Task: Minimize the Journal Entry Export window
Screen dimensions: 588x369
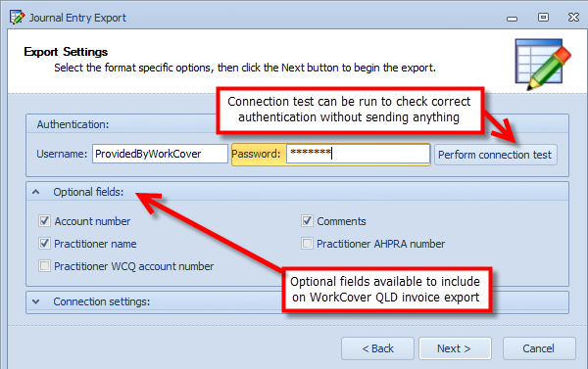Action: click(512, 19)
